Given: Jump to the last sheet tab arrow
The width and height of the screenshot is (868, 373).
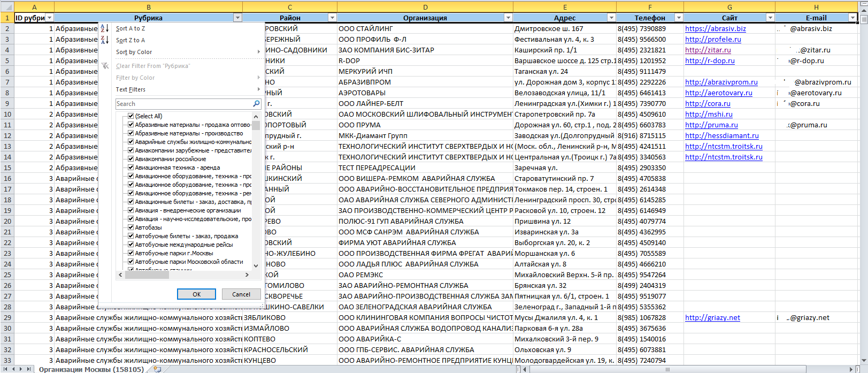Looking at the screenshot, I should 29,369.
